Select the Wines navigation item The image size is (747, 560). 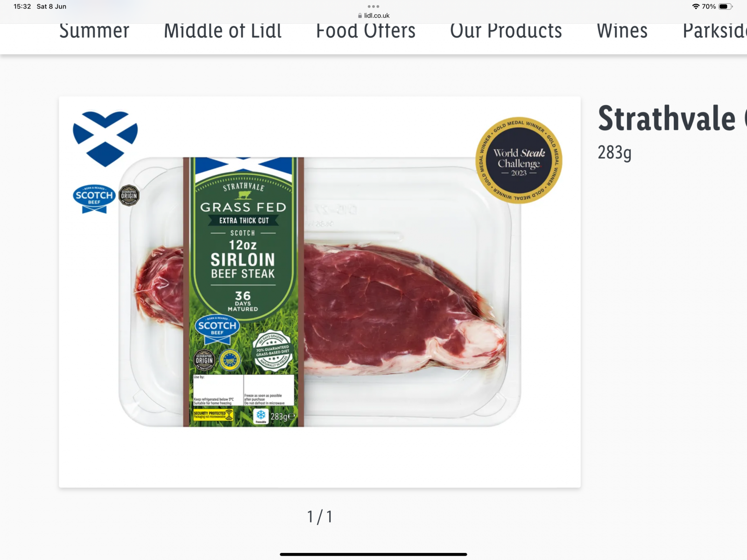click(x=622, y=31)
